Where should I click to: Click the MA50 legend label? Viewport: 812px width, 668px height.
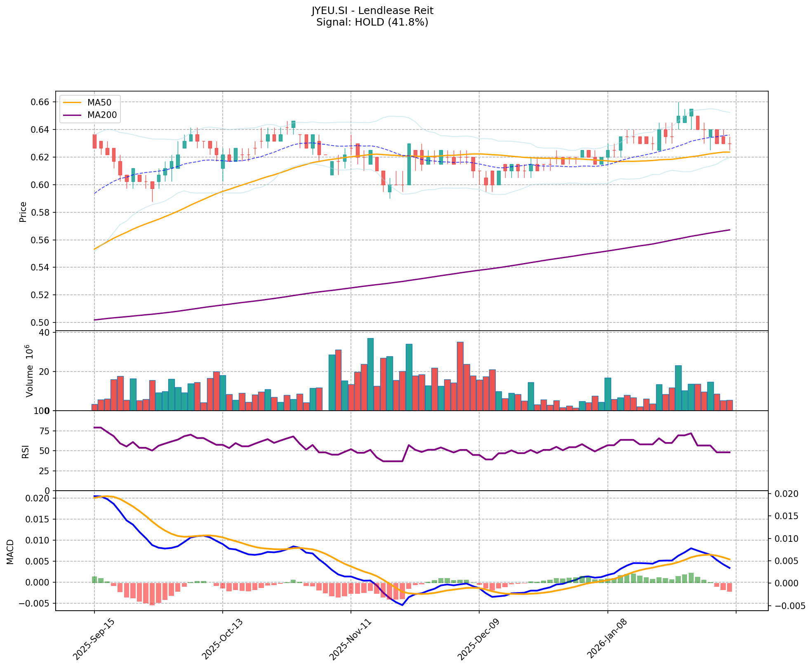click(x=99, y=102)
